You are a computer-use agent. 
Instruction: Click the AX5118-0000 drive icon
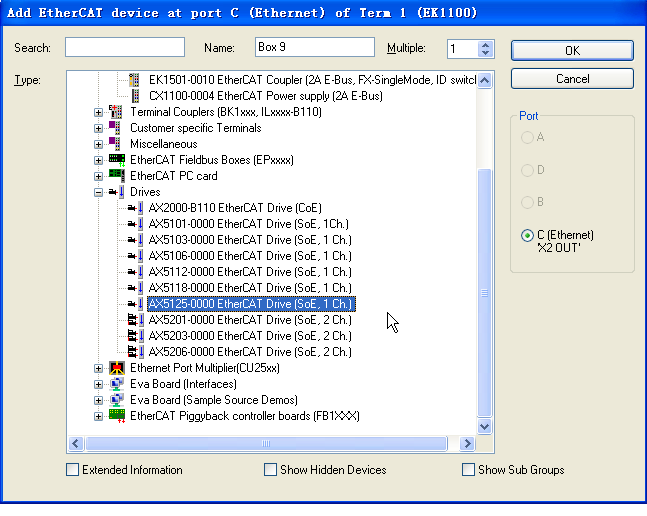[135, 288]
